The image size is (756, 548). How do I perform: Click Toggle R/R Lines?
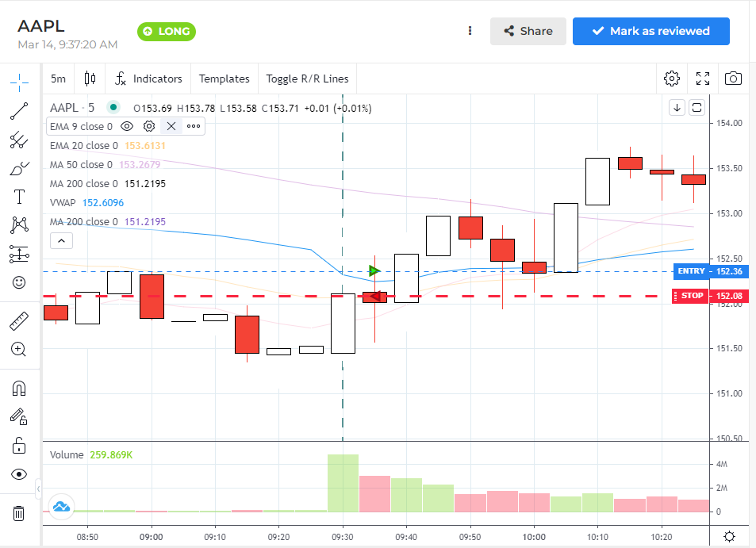[x=307, y=79]
